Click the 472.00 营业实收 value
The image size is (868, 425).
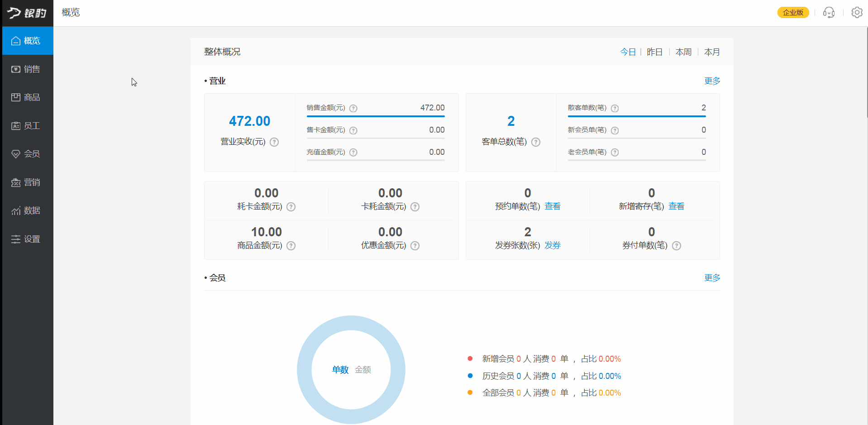tap(249, 121)
